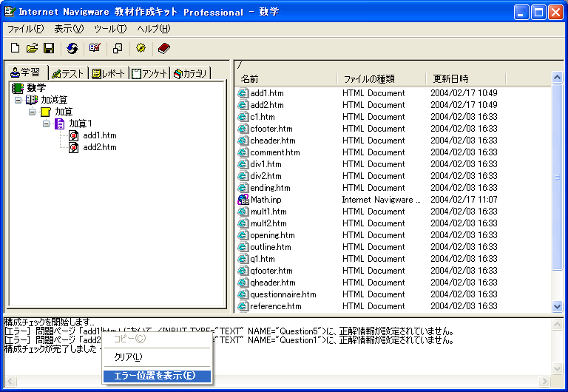Select cheader.htm in the file list
The width and height of the screenshot is (568, 392).
tap(273, 141)
